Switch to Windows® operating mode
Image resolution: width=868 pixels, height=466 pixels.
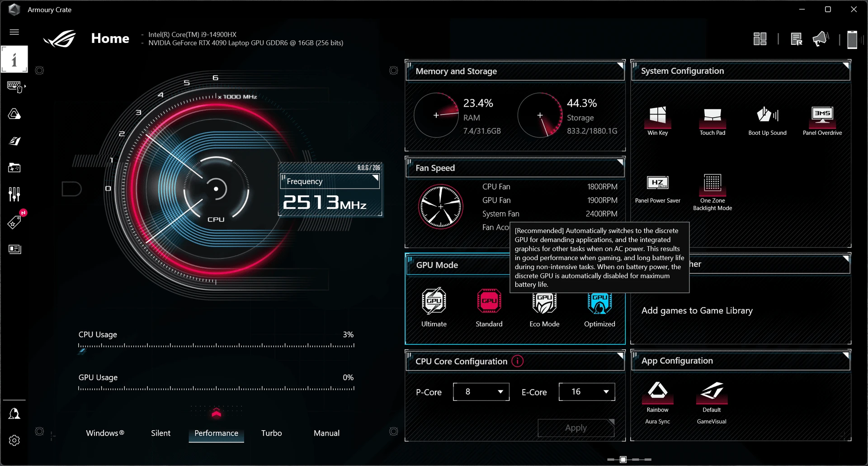point(105,433)
